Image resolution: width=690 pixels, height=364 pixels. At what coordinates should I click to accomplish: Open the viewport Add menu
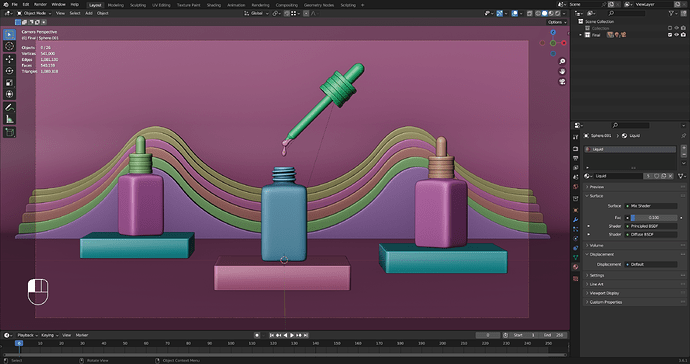pos(89,13)
